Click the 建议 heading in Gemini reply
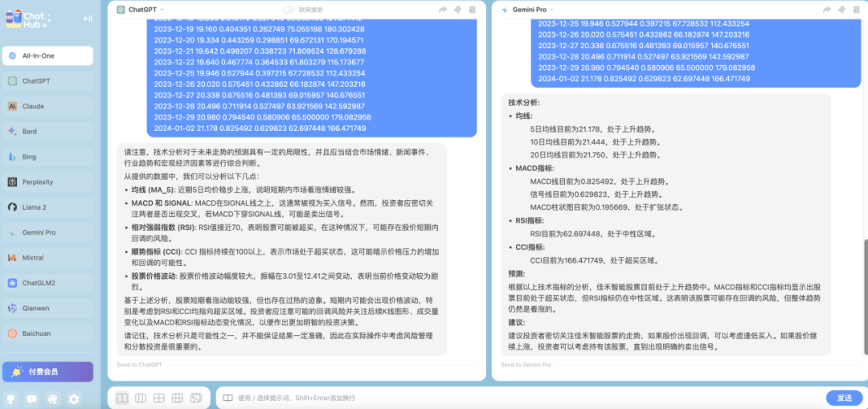The height and width of the screenshot is (409, 868). 517,322
